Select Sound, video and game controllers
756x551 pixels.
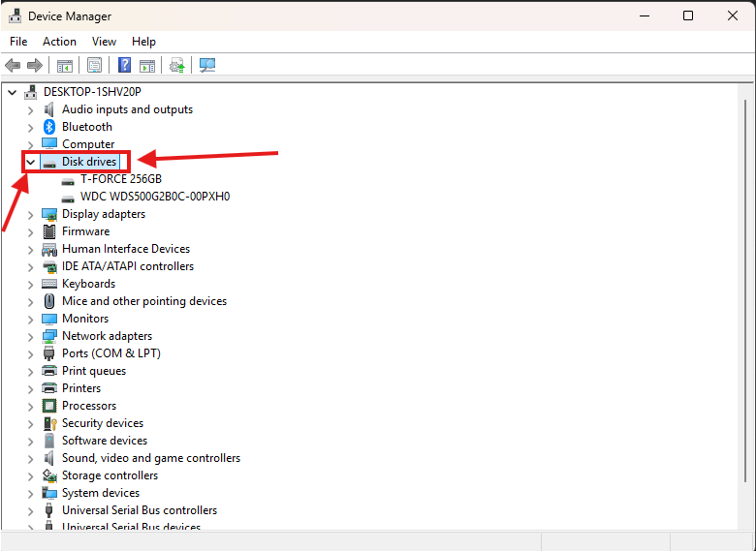150,458
